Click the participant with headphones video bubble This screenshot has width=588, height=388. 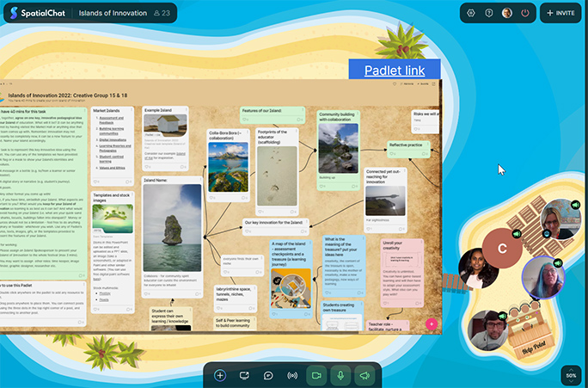488,330
